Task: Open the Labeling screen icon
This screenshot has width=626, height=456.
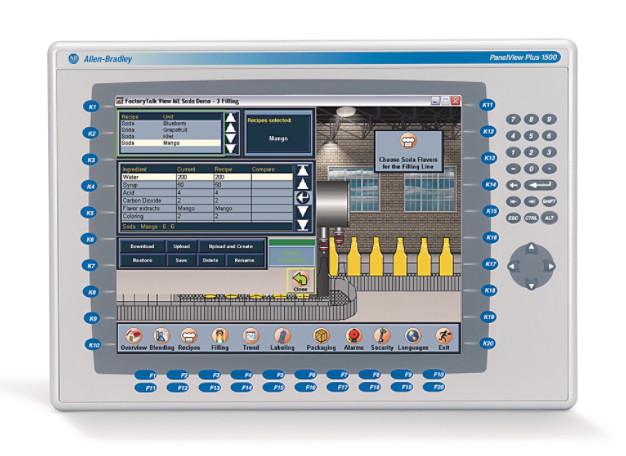Action: 282,336
